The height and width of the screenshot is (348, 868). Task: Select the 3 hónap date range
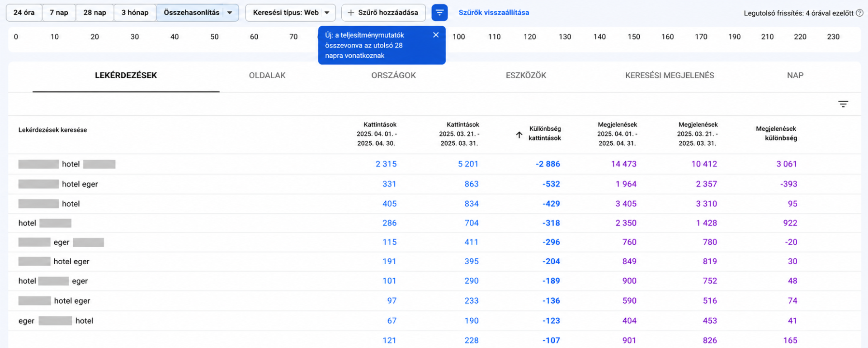(x=135, y=13)
